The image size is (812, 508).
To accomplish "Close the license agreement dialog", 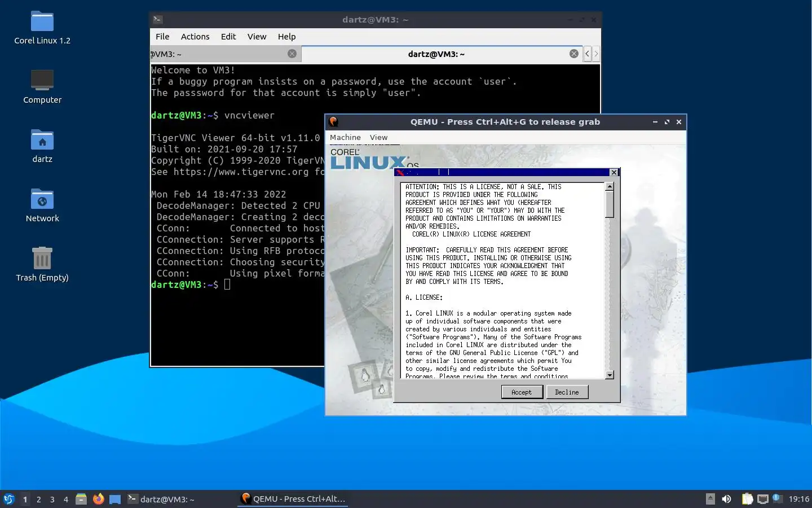I will pyautogui.click(x=614, y=172).
